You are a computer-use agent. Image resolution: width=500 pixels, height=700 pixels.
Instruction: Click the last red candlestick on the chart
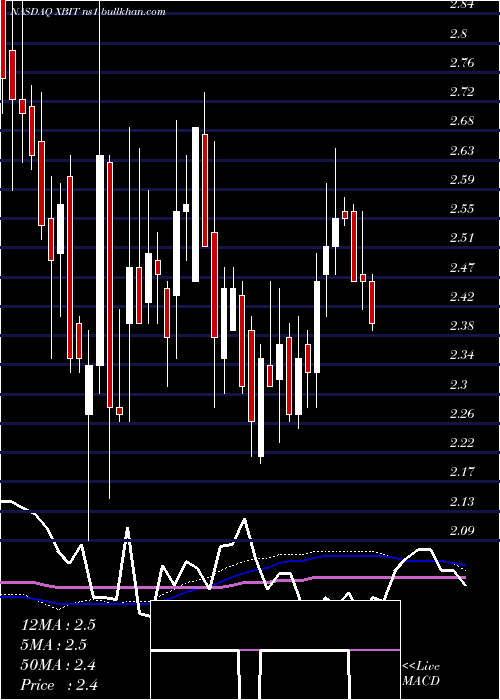tap(372, 302)
